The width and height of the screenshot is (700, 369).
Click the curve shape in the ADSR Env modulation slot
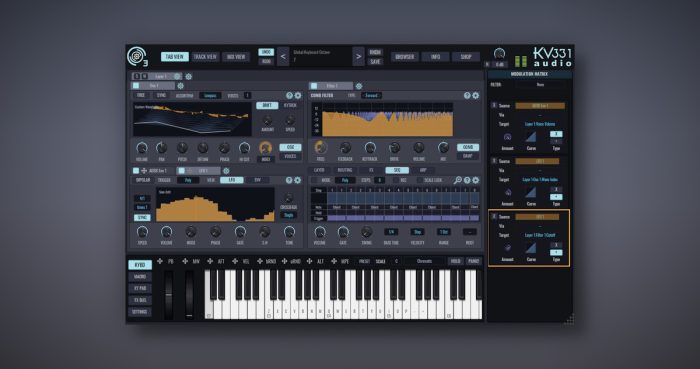[x=531, y=137]
